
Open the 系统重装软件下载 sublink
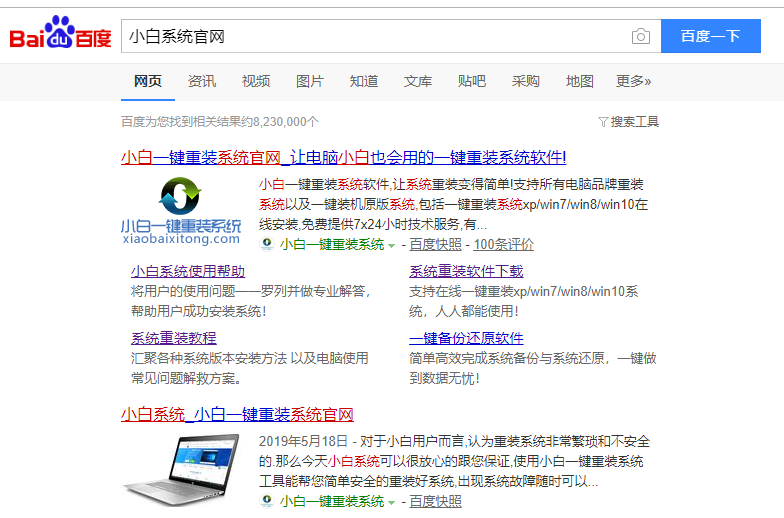pos(466,271)
